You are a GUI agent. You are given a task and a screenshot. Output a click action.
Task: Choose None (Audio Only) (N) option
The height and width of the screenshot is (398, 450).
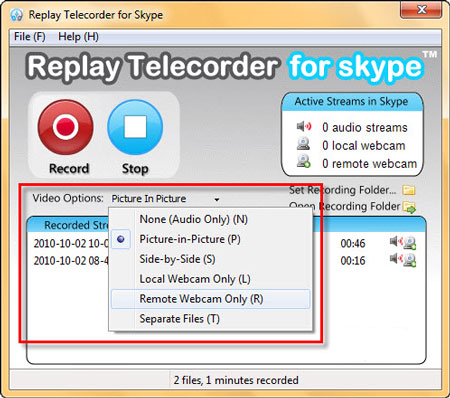(x=210, y=219)
